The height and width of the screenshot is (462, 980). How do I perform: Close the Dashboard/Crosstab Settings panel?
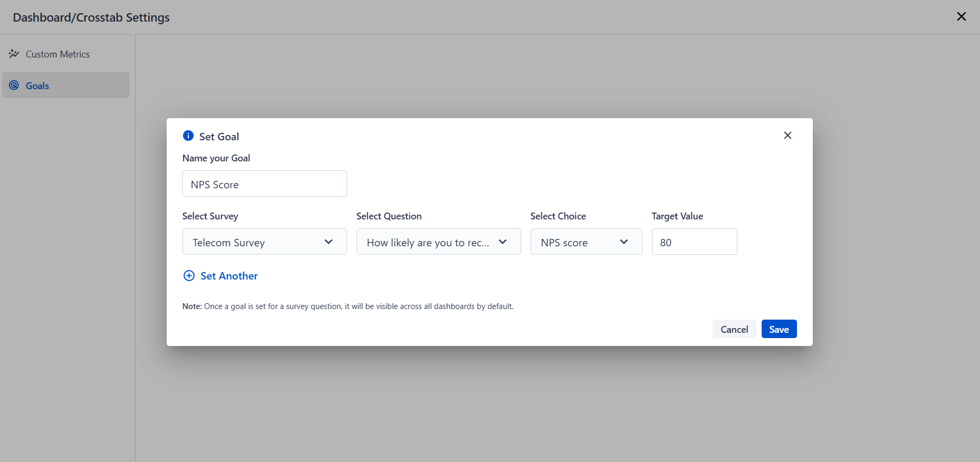[x=962, y=17]
